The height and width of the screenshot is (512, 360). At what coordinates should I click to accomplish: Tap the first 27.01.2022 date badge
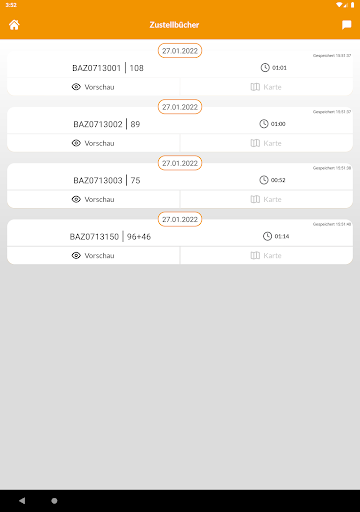[180, 51]
